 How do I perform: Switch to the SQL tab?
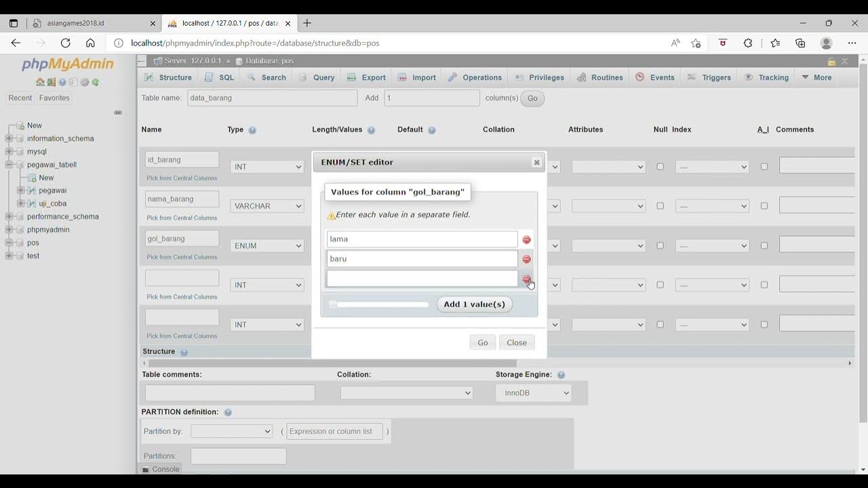point(219,77)
